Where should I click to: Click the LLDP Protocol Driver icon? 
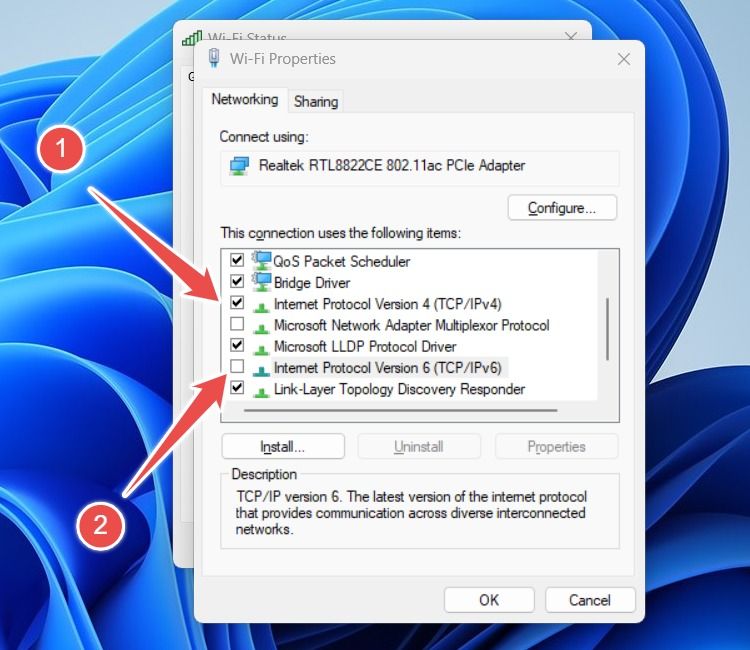click(x=261, y=350)
